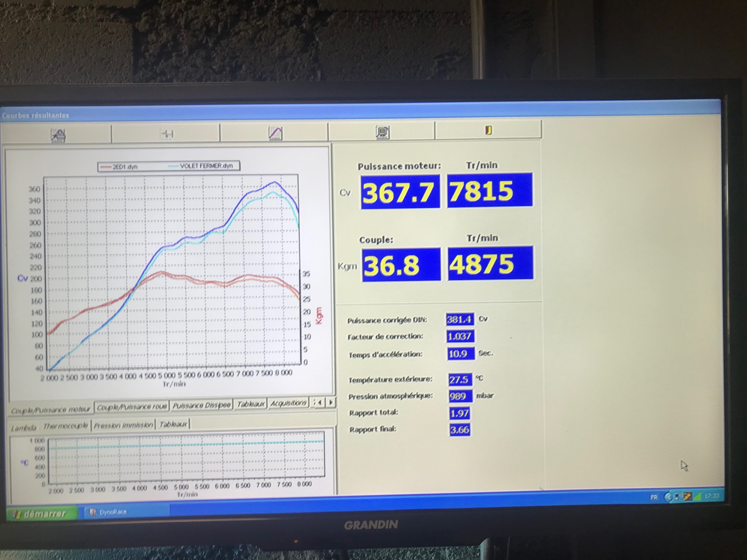The height and width of the screenshot is (560, 747).
Task: Click the computer monitor toolbar icon
Action: coord(382,132)
